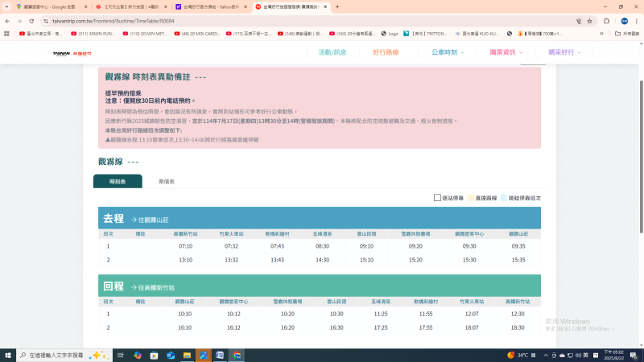The width and height of the screenshot is (644, 362).
Task: Expand the 精采好行 dropdown menu
Action: tap(564, 52)
